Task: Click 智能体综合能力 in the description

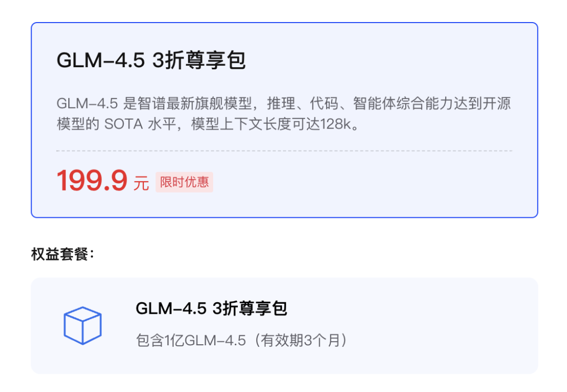Action: (403, 104)
